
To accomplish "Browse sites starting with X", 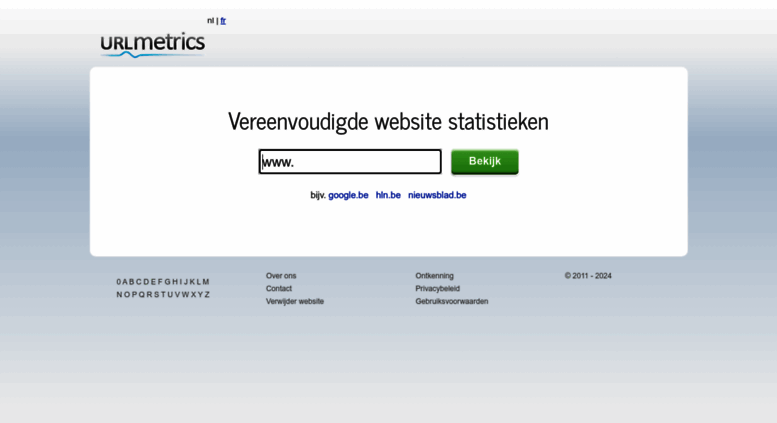I will pyautogui.click(x=193, y=295).
